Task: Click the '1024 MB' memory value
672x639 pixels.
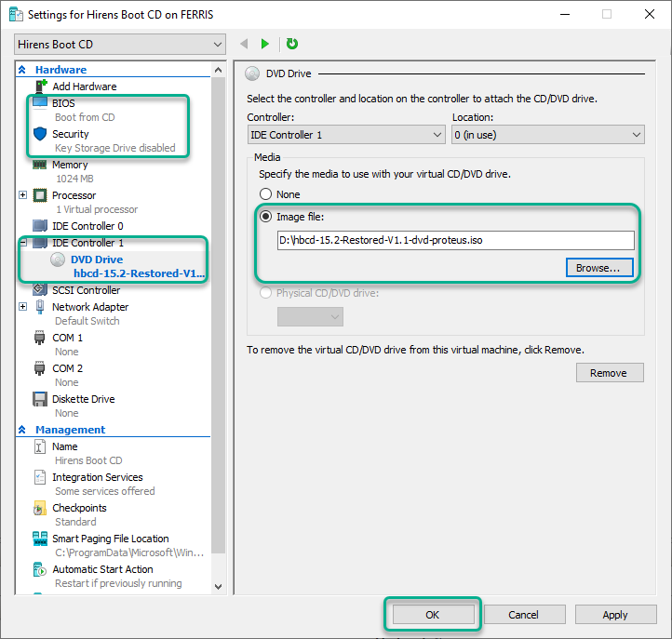Action: point(74,179)
